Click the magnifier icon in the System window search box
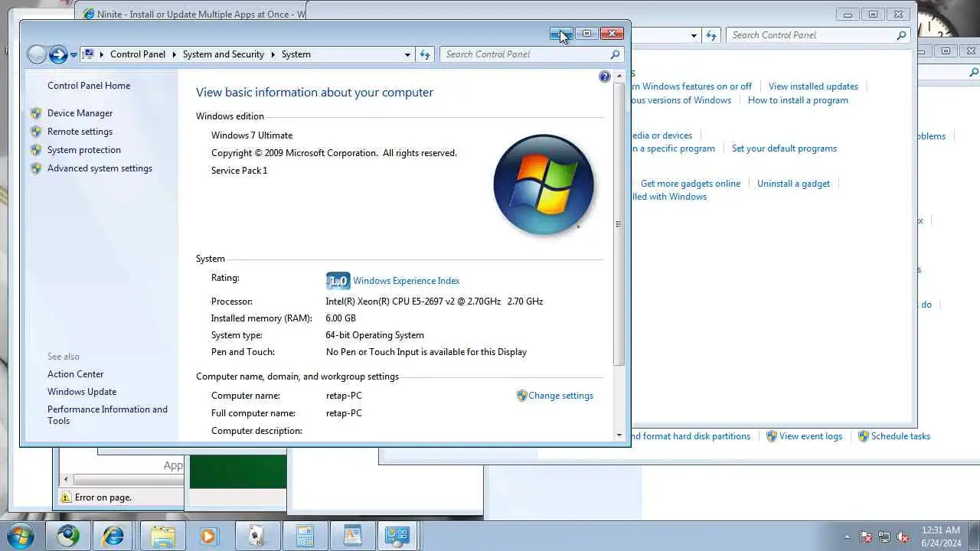980x551 pixels. point(615,54)
